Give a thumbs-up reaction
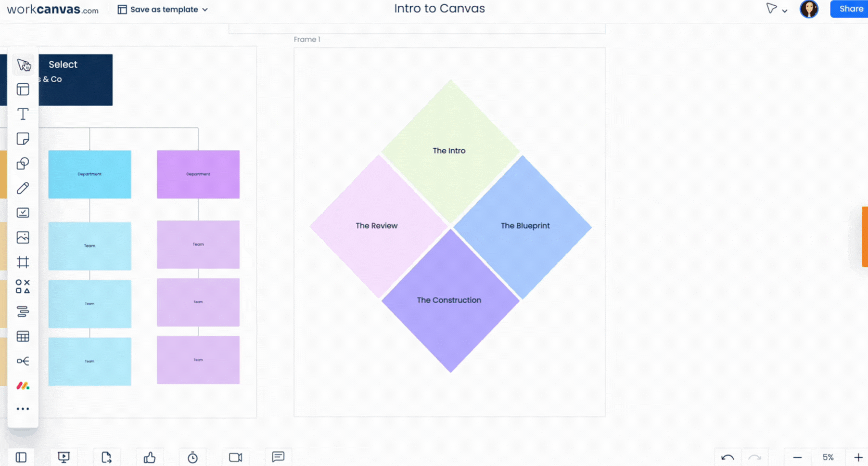This screenshot has height=466, width=868. point(150,457)
